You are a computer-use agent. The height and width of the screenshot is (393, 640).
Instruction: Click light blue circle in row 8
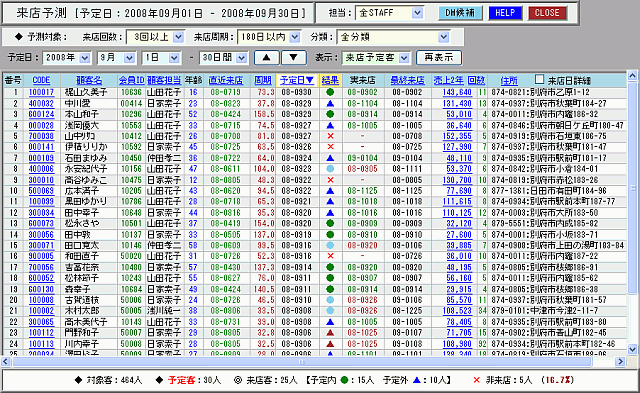[330, 169]
